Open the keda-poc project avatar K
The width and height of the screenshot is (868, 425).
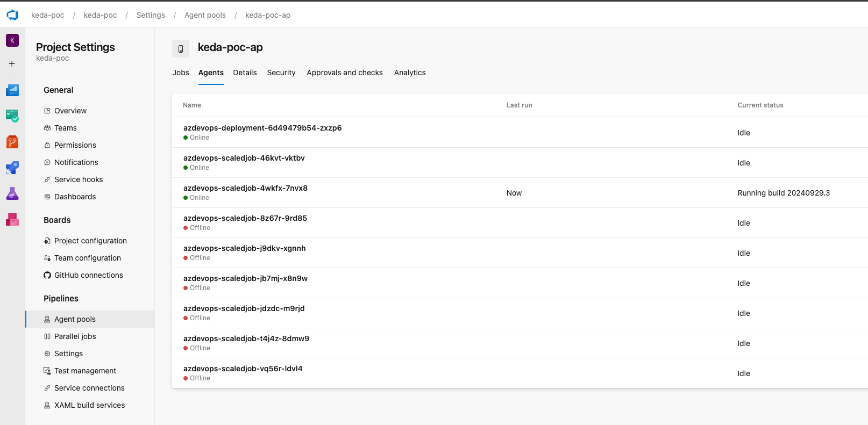[x=12, y=40]
